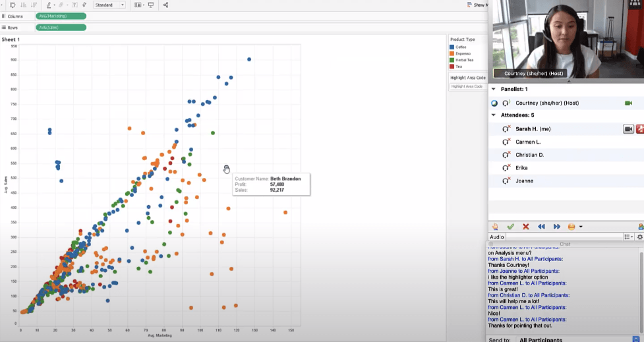Click the Avg. Marketing axis title

coord(160,335)
